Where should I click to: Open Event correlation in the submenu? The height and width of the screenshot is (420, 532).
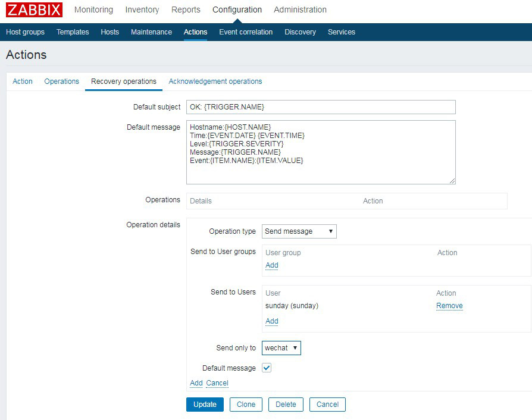(246, 32)
